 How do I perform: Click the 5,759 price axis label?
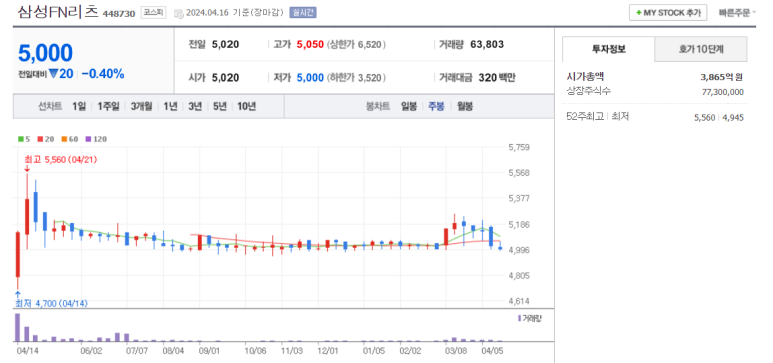(x=519, y=147)
